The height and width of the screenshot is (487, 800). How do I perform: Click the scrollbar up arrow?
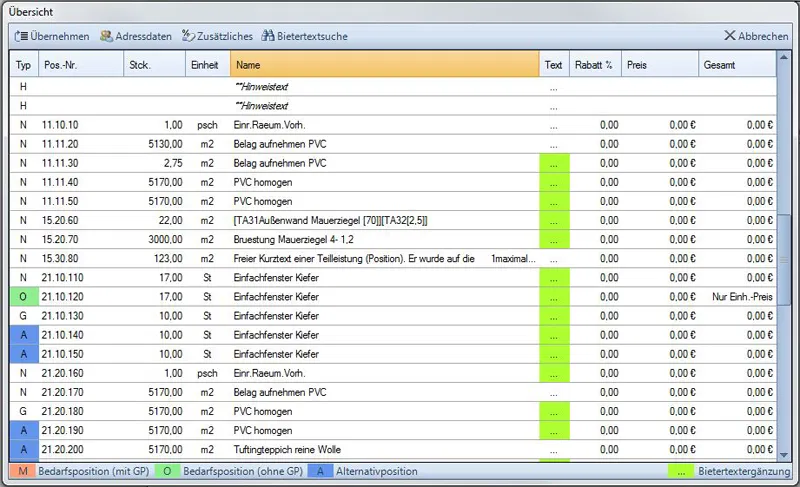click(x=785, y=57)
